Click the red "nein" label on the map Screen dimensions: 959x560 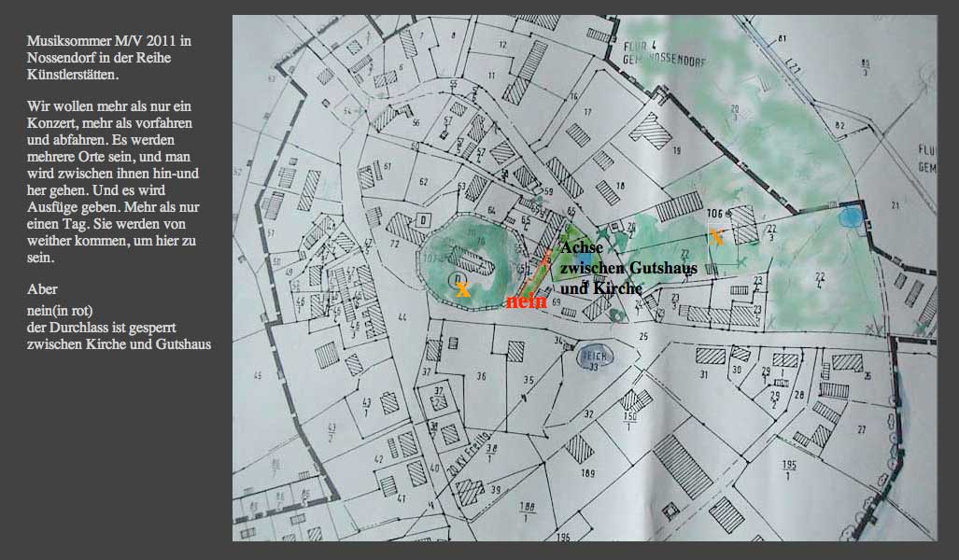pos(526,301)
